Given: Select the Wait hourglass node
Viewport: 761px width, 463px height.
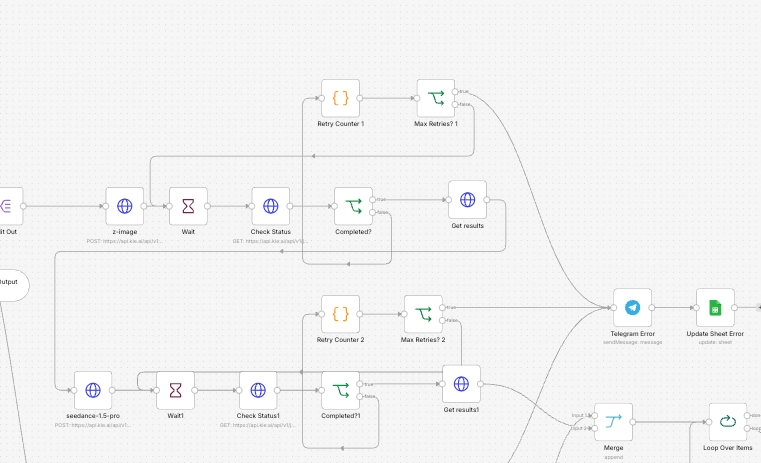Looking at the screenshot, I should point(188,206).
